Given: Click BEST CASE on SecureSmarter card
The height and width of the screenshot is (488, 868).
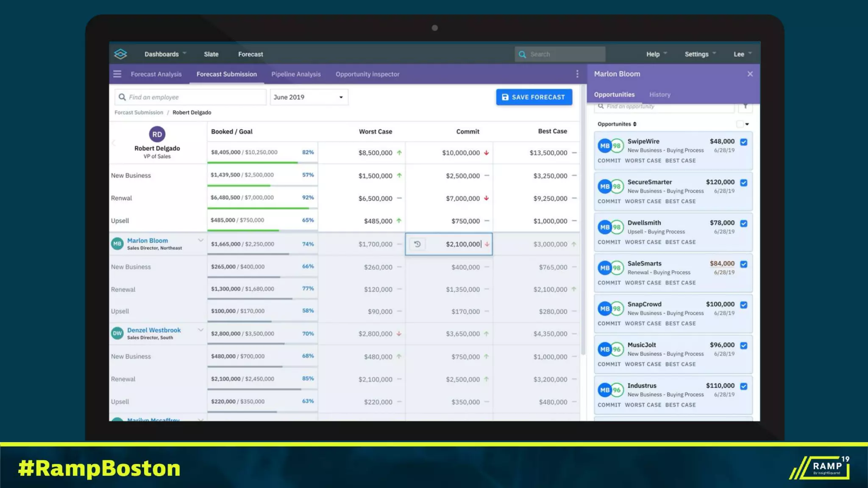Looking at the screenshot, I should pyautogui.click(x=680, y=201).
